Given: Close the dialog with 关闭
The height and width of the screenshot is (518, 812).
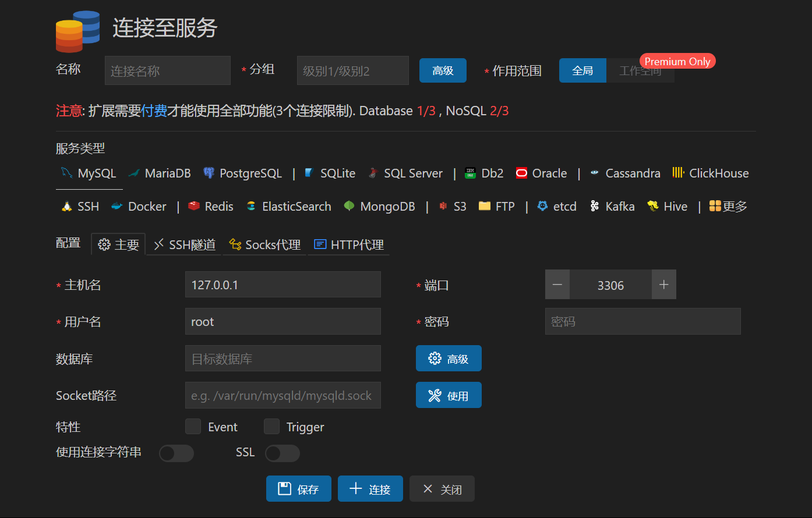Looking at the screenshot, I should (442, 489).
